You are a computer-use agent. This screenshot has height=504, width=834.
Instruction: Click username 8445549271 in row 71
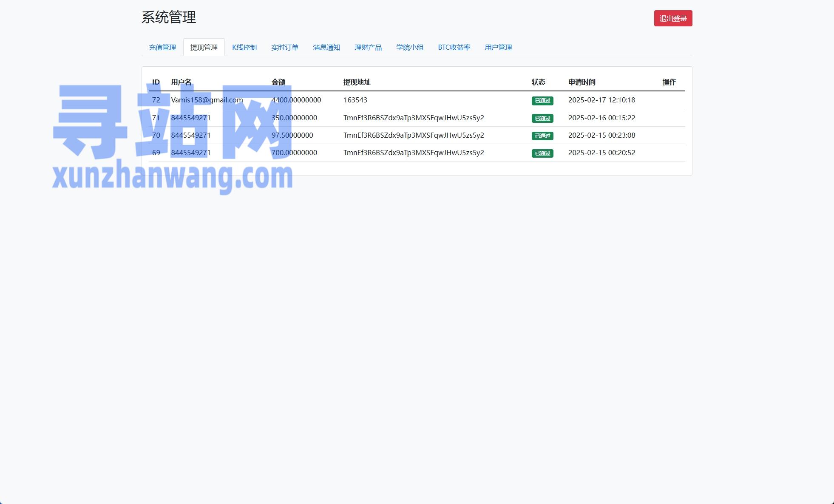(x=191, y=118)
